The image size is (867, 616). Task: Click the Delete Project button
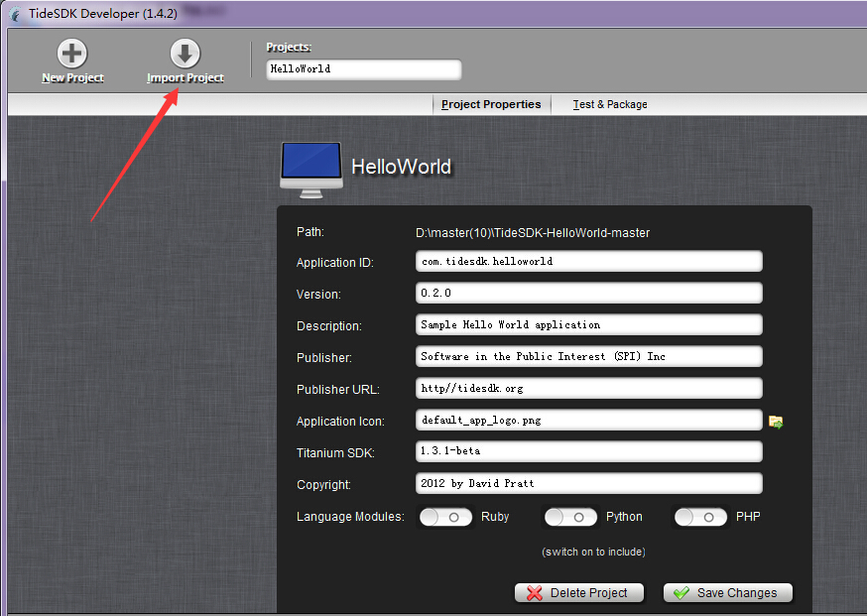[579, 593]
